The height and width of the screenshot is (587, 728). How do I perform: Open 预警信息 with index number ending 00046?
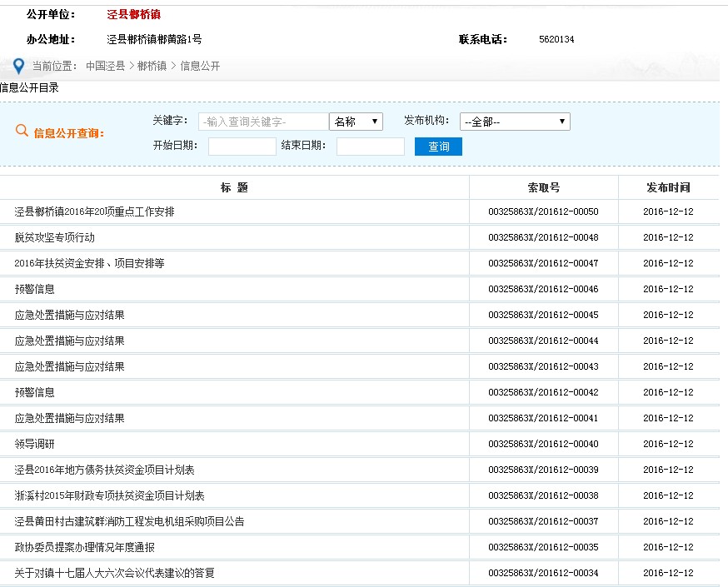[x=35, y=289]
